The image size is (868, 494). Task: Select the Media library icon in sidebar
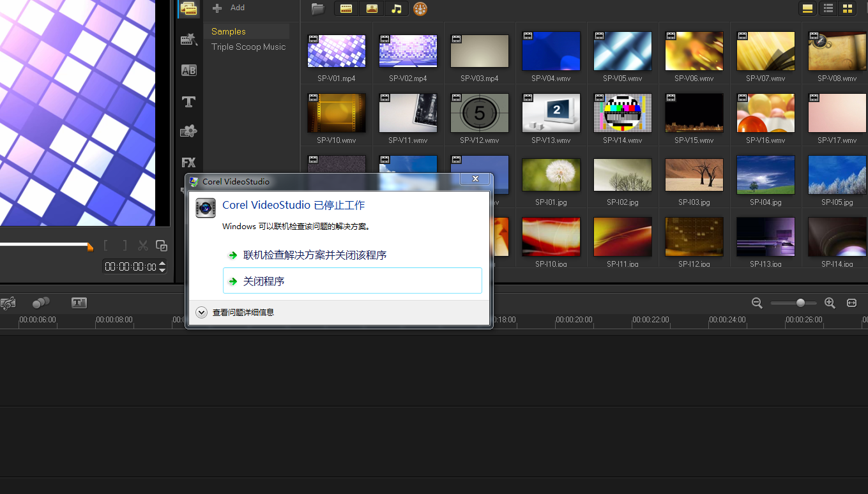click(188, 9)
